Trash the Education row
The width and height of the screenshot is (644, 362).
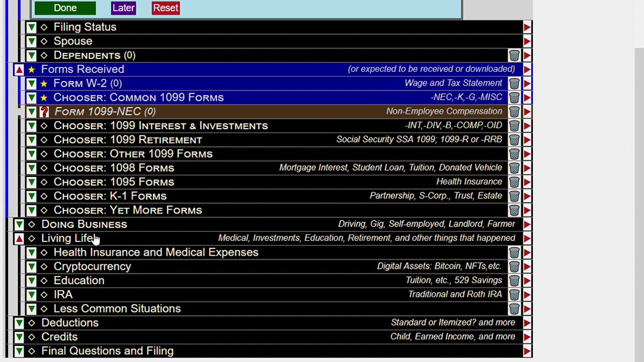point(514,281)
